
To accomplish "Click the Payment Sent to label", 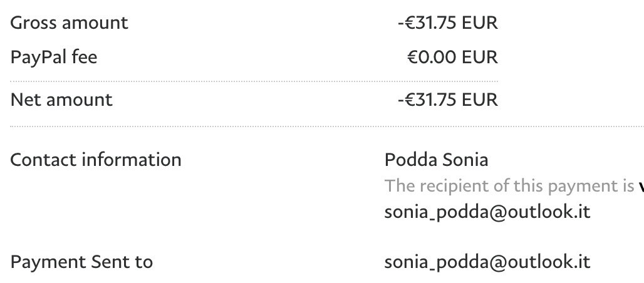I will click(x=81, y=261).
